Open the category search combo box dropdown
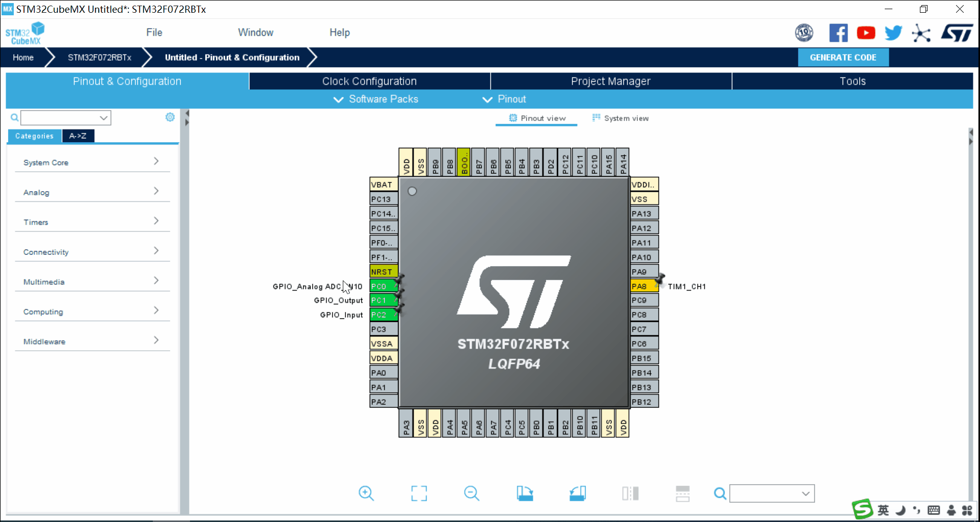 104,118
